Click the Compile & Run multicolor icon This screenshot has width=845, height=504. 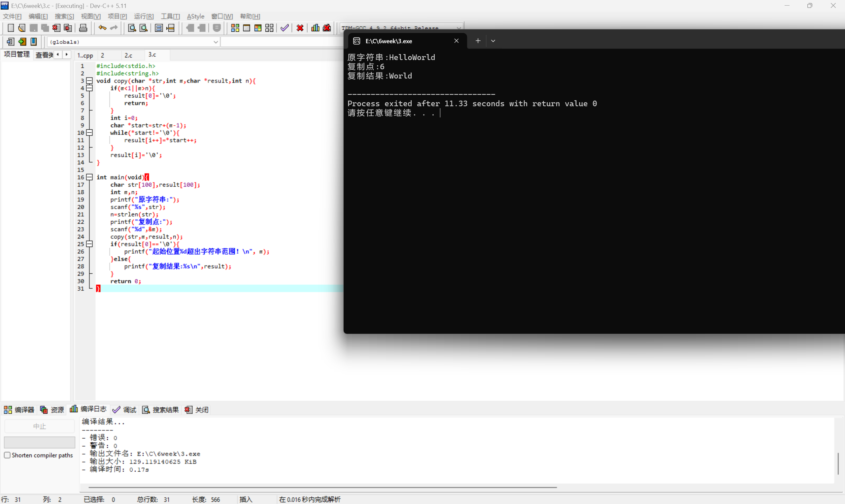258,28
